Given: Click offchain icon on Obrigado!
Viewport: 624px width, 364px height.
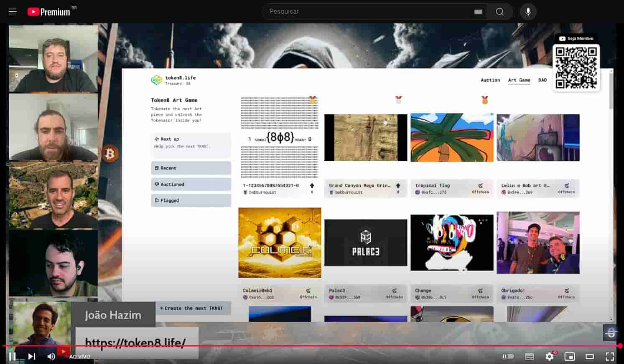Looking at the screenshot, I should 567,291.
